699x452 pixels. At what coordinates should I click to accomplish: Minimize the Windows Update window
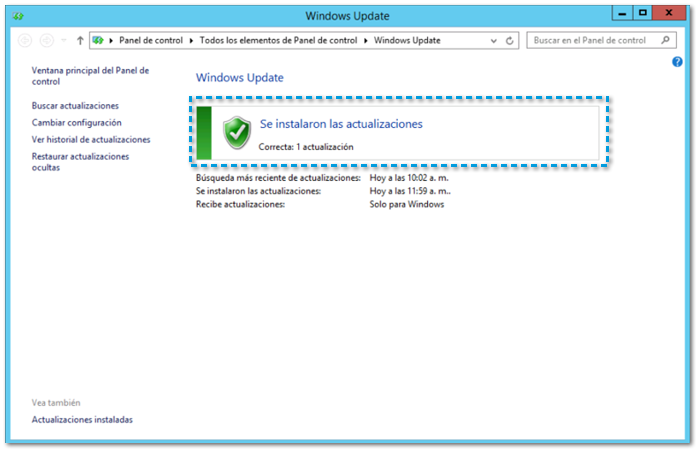tap(622, 13)
